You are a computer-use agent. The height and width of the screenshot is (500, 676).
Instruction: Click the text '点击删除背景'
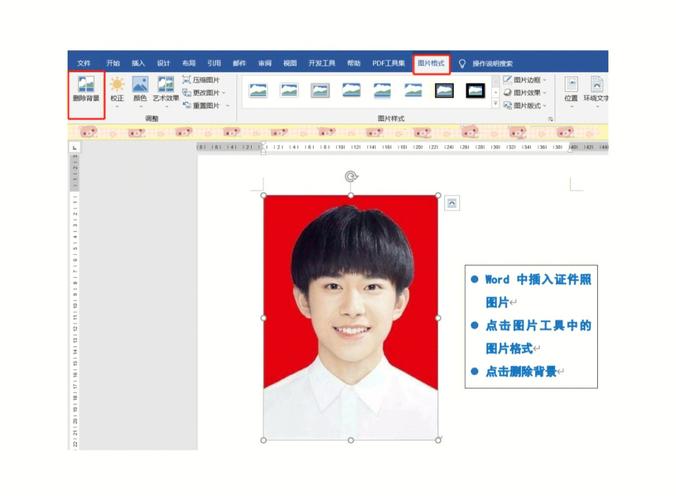coord(521,371)
